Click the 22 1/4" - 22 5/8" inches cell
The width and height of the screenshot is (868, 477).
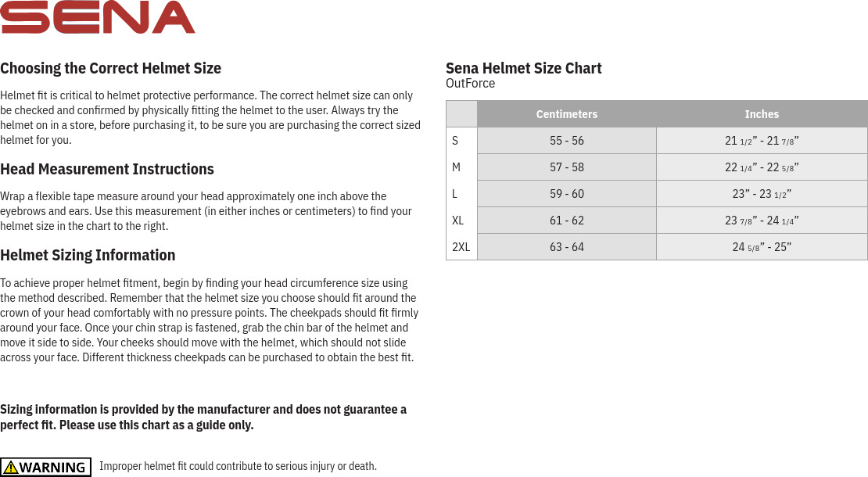[x=762, y=167]
